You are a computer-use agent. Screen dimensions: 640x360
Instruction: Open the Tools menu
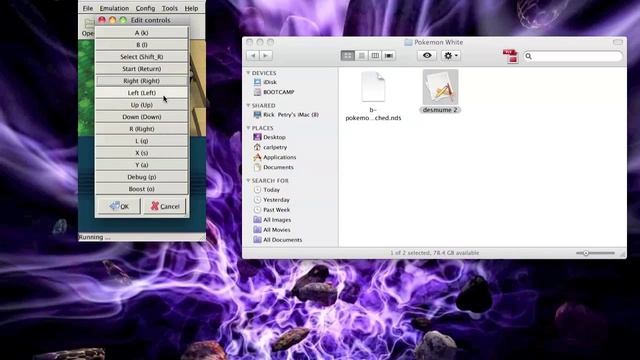169,8
